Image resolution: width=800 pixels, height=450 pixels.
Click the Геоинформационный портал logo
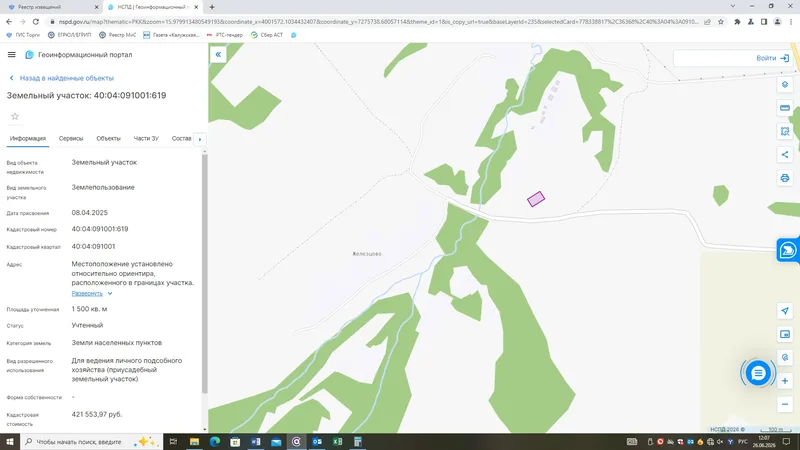coord(79,55)
